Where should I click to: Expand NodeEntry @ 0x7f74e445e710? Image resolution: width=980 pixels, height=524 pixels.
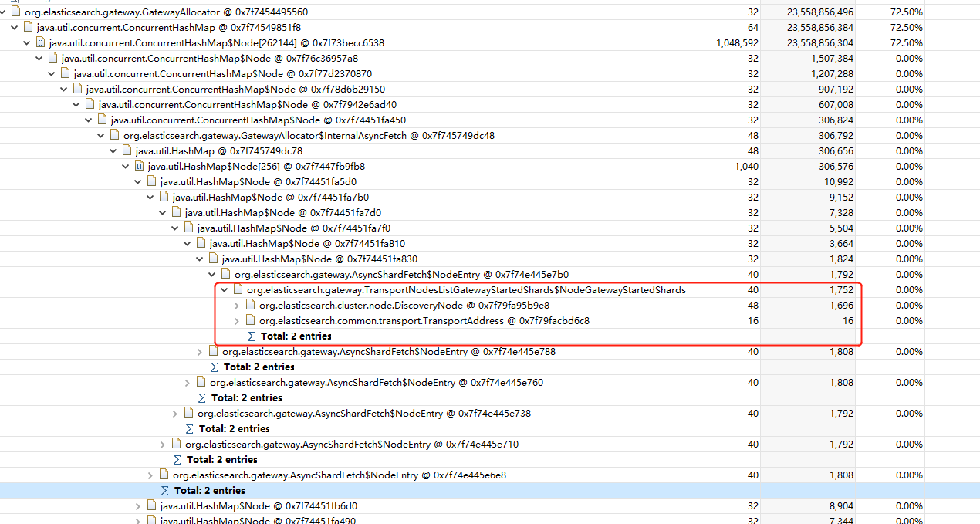pyautogui.click(x=163, y=445)
